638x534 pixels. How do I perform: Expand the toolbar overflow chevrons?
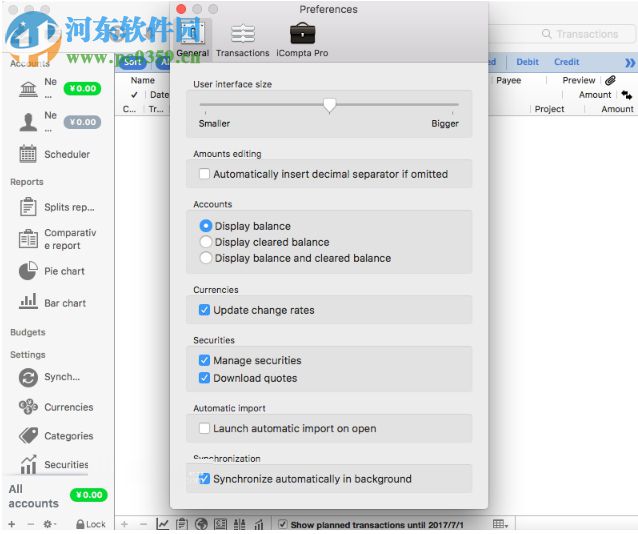[630, 62]
